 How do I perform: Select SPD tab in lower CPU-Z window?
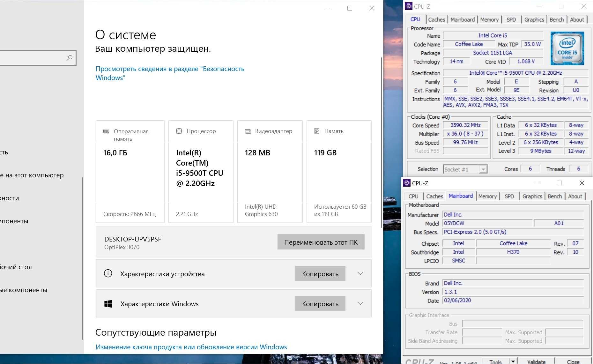[509, 196]
